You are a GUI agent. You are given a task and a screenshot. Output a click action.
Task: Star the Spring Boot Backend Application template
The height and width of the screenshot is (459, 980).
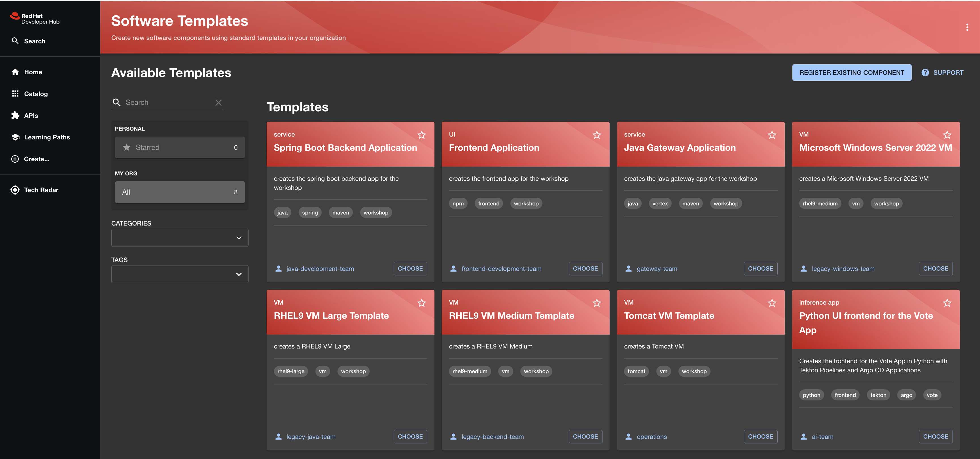point(421,135)
